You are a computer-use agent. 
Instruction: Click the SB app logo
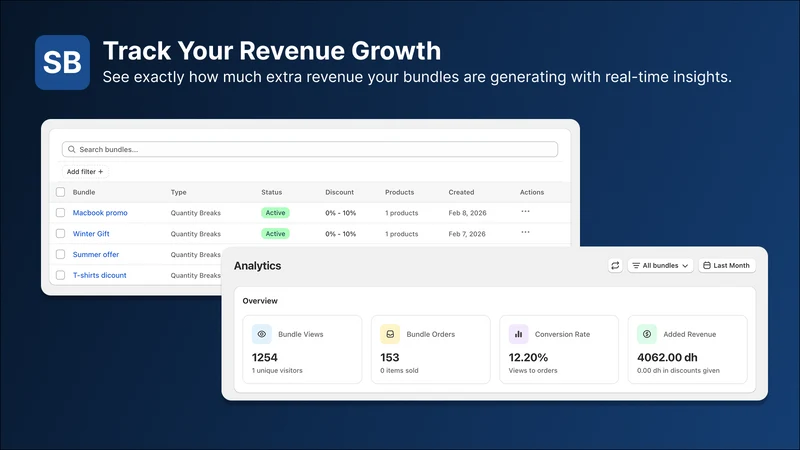tap(62, 62)
